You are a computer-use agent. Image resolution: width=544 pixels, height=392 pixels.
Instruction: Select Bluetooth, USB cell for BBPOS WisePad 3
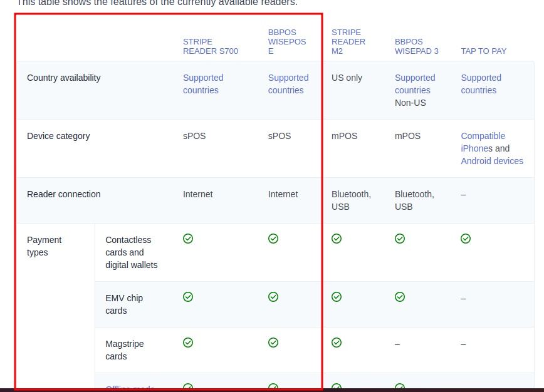click(x=414, y=200)
